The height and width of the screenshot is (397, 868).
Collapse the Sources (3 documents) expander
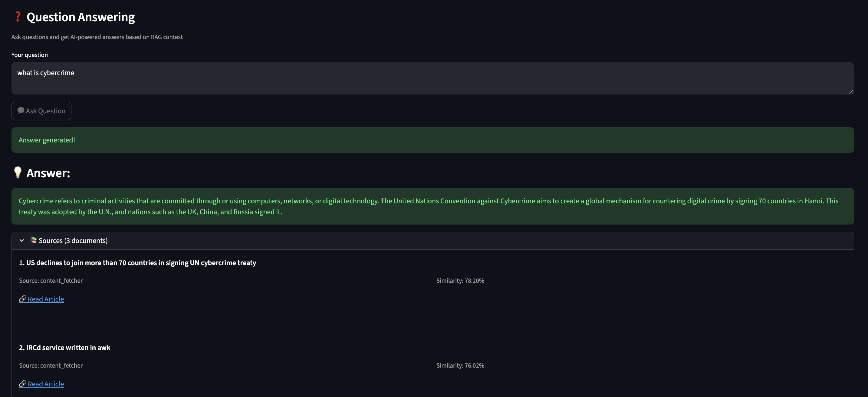tap(73, 241)
